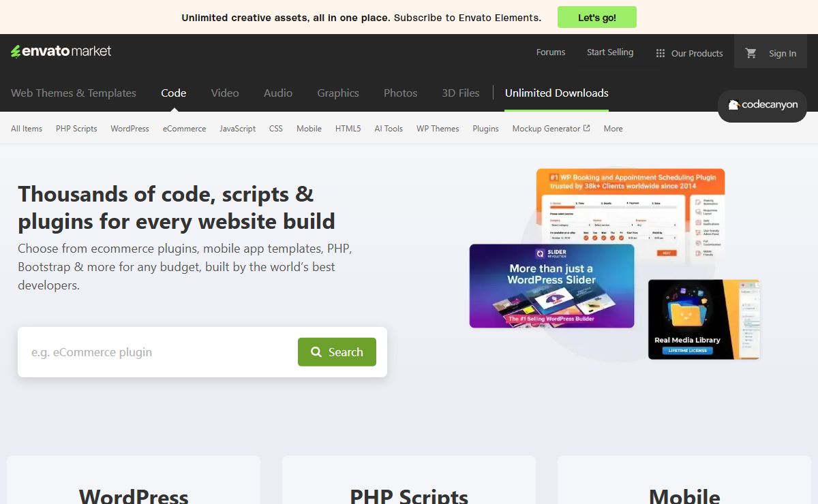
Task: Open JavaScript subcategory
Action: point(238,129)
